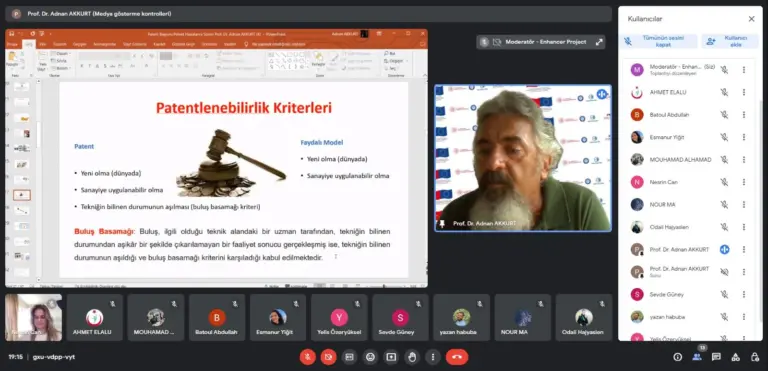Click AHMET ELALU's muted mic icon in list
Viewport: 768px width, 371px height.
(724, 92)
